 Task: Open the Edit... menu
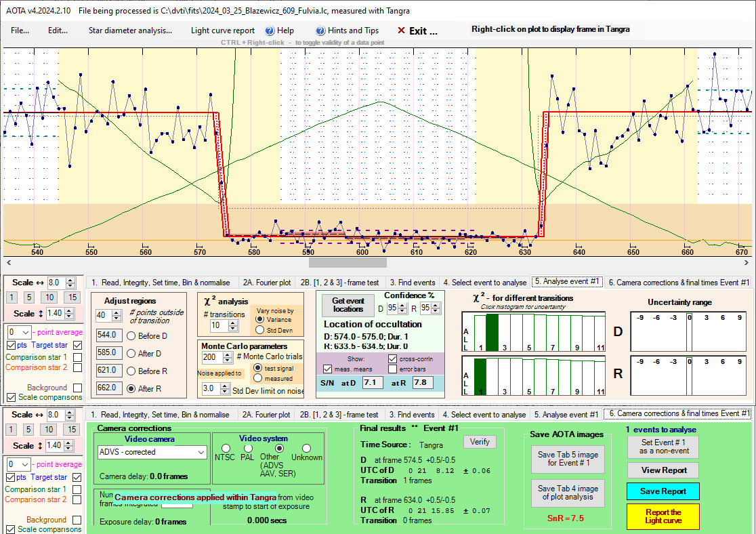coord(58,30)
